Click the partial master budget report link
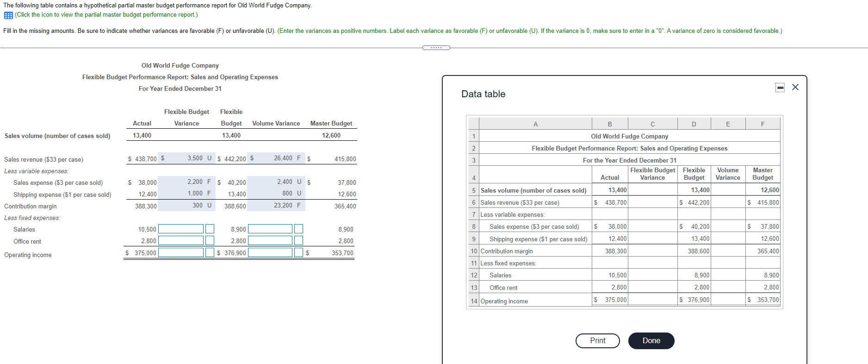Image resolution: width=868 pixels, height=364 pixels. [x=106, y=15]
